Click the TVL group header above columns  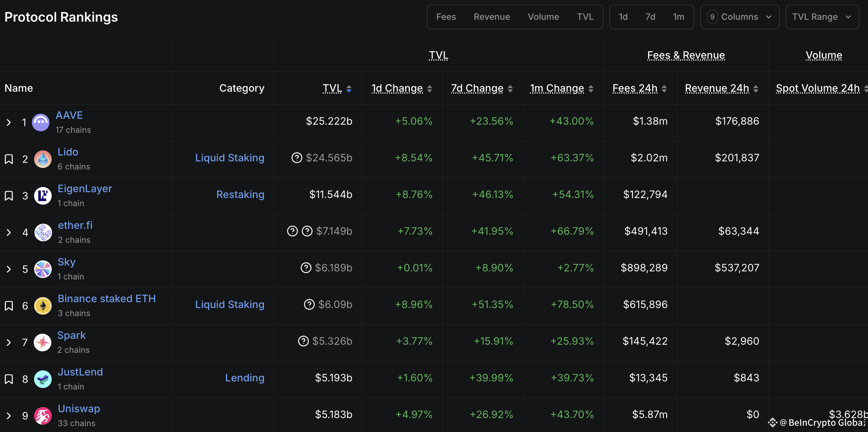pos(438,55)
